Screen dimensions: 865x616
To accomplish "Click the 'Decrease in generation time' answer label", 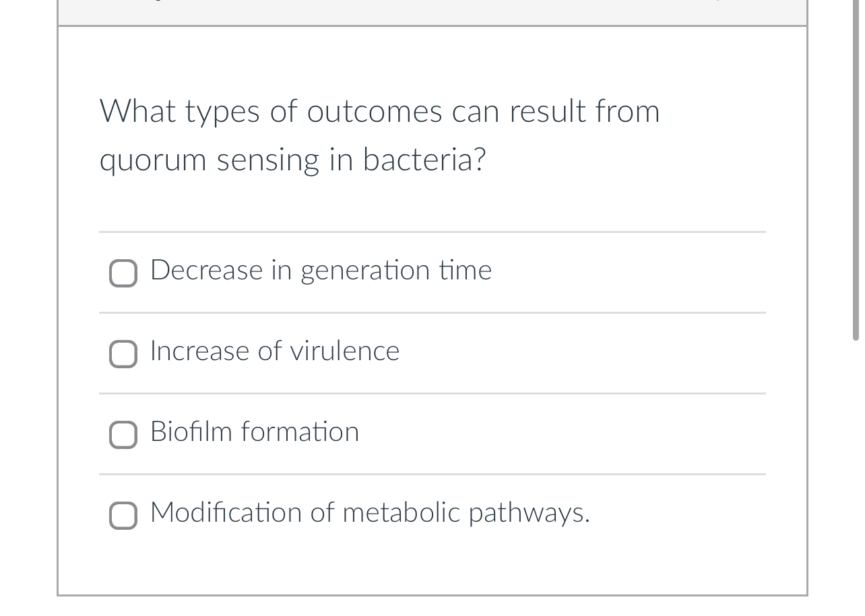I will (321, 271).
